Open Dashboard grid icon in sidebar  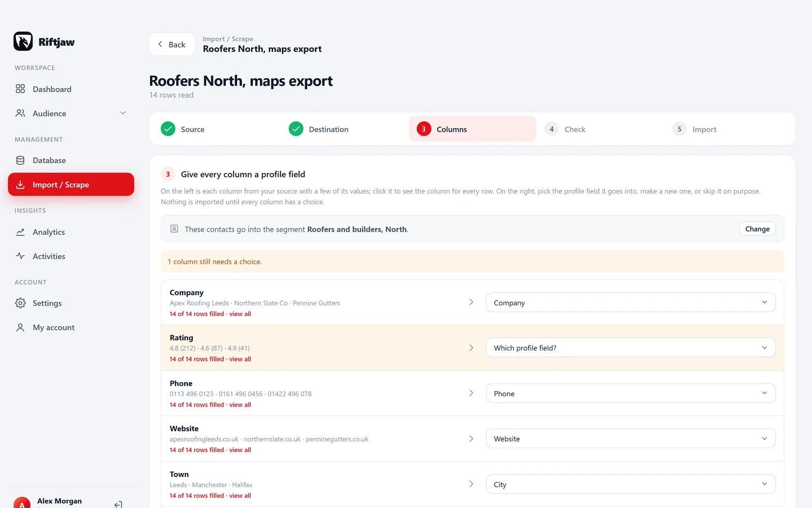click(20, 89)
